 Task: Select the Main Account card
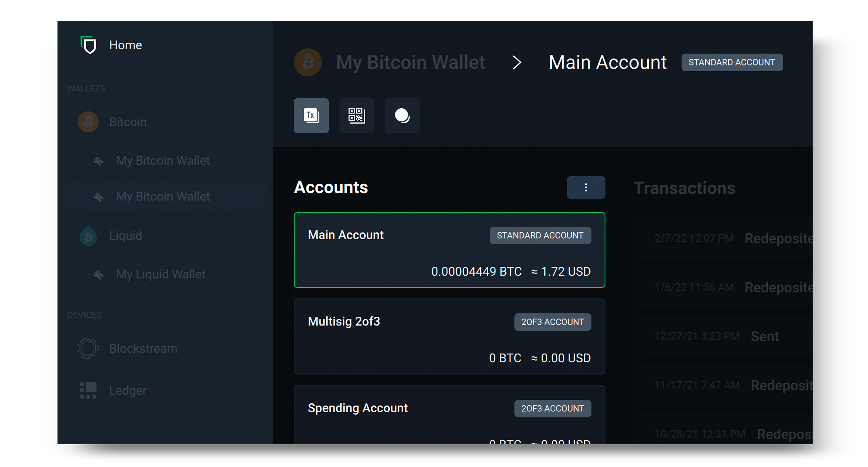[x=450, y=250]
